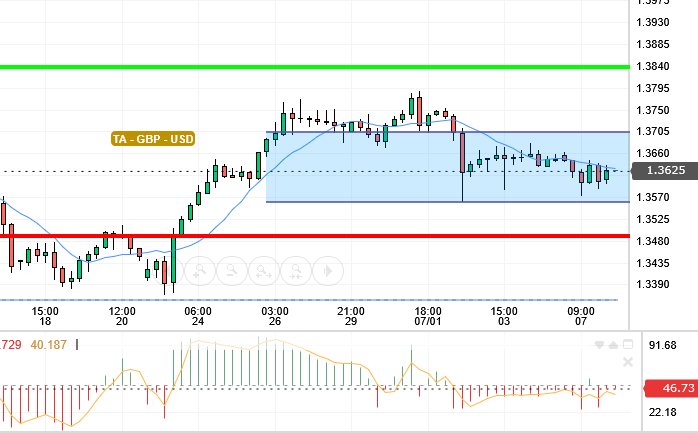Jump to latest bar with play arrow

(x=328, y=271)
